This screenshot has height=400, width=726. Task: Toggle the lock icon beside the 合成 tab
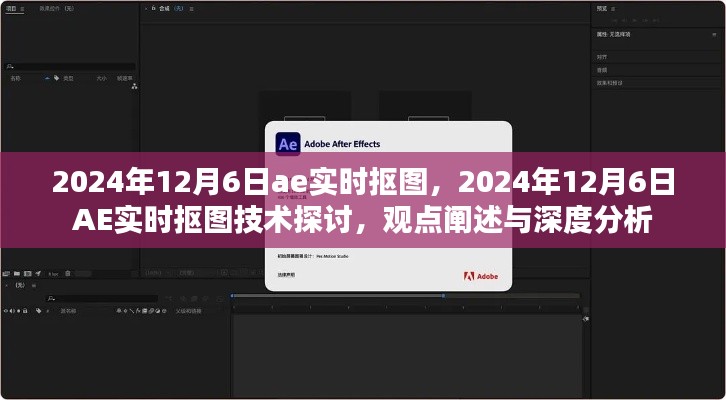click(154, 8)
